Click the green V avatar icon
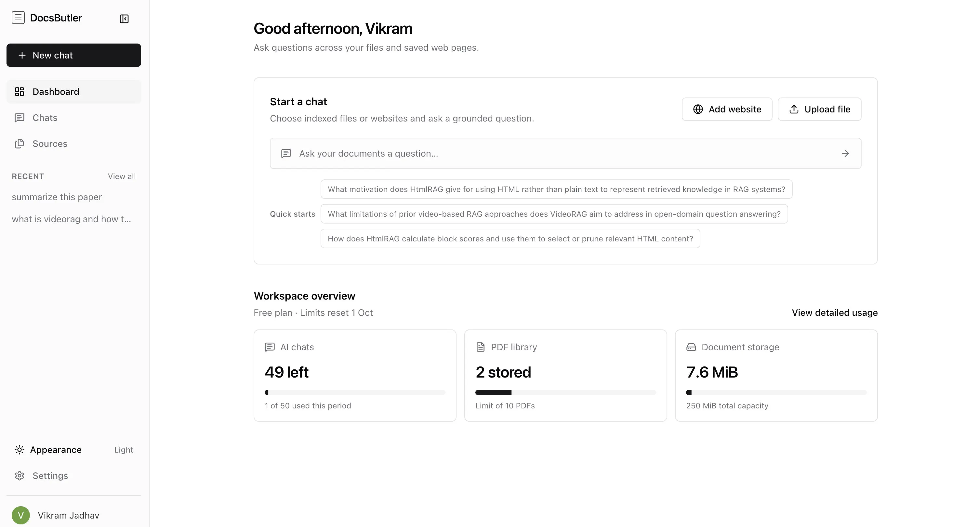This screenshot has width=980, height=527. pos(20,515)
